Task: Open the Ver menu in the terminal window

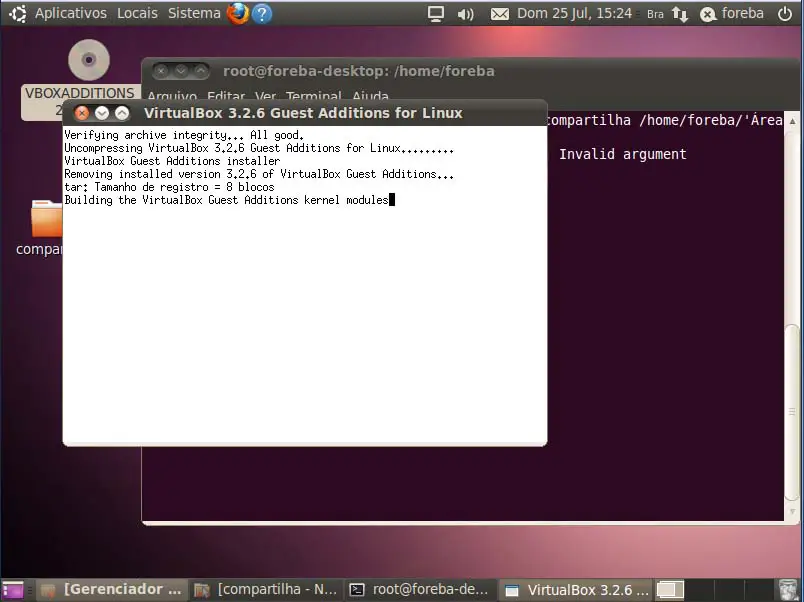Action: tap(266, 96)
